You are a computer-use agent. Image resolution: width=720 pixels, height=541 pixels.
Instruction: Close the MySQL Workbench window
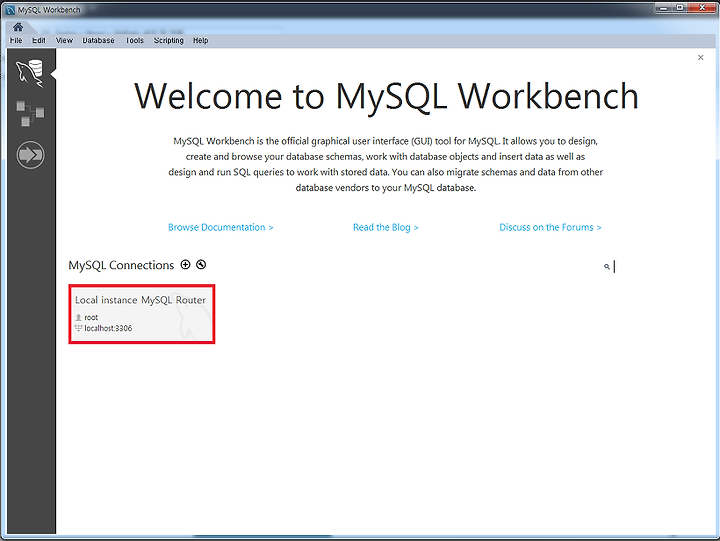(x=703, y=8)
